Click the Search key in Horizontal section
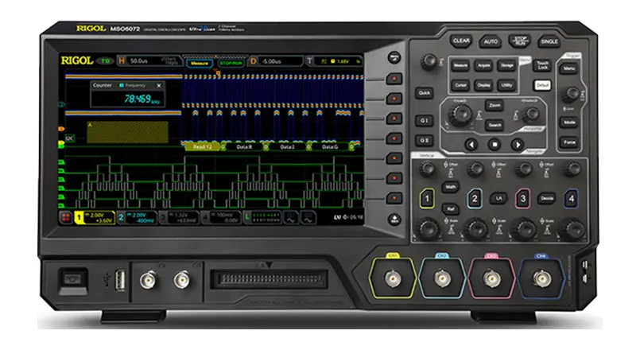Viewport: 644px width, 350px height. (x=495, y=125)
